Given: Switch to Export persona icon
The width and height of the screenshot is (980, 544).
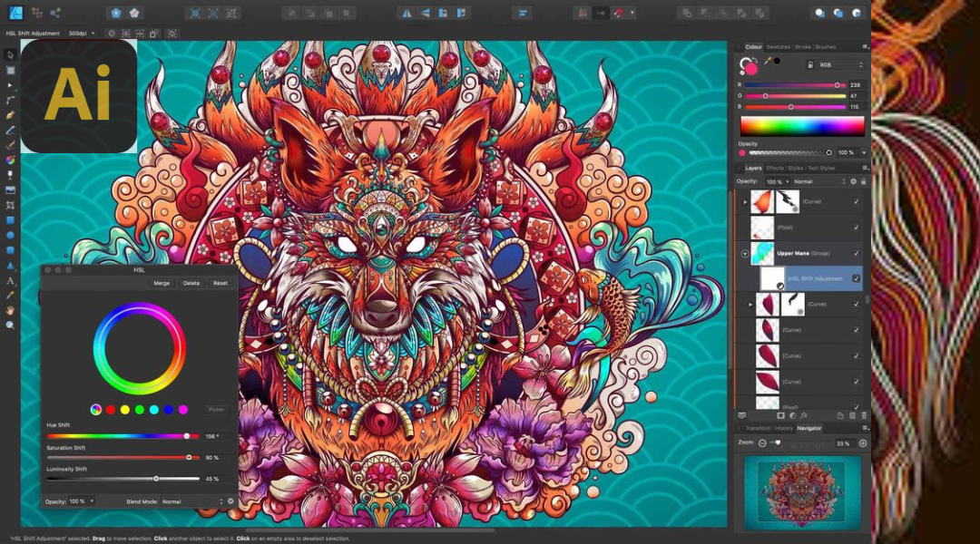Looking at the screenshot, I should coord(55,13).
